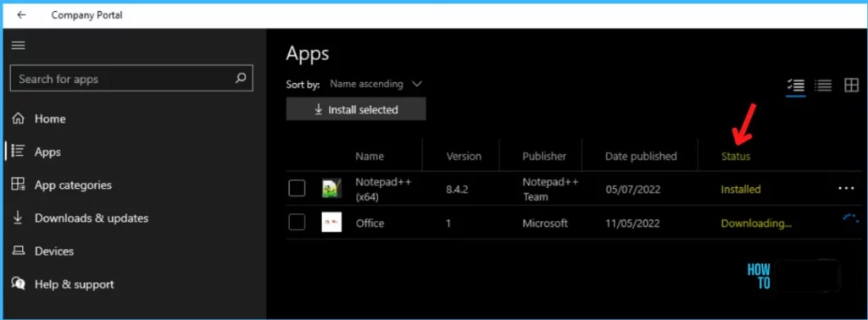Click the search magnifier icon
Viewport: 868px width, 320px height.
(240, 78)
